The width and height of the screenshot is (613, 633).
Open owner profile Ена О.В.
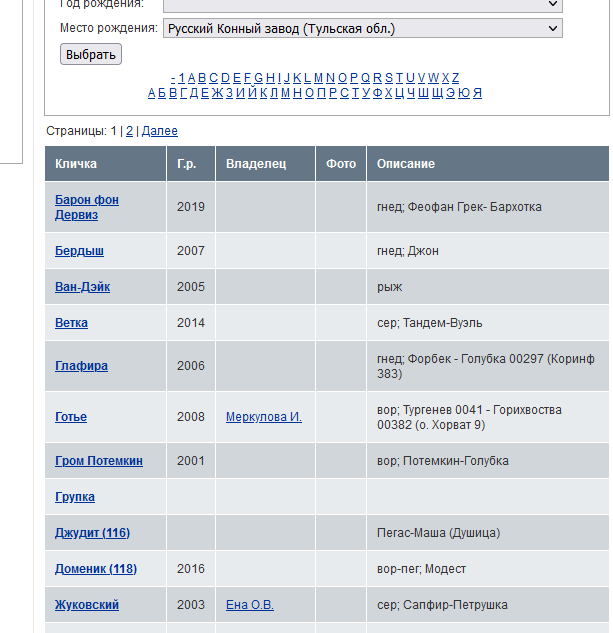click(x=250, y=605)
